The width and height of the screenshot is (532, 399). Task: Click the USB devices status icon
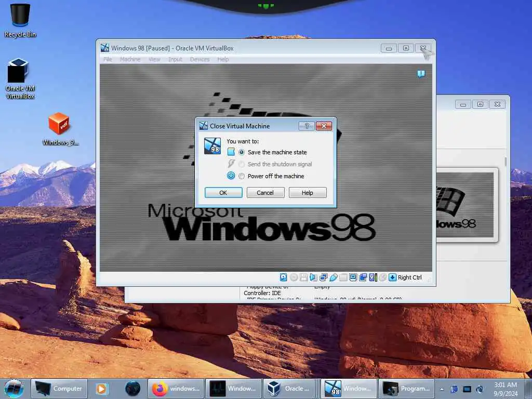tap(333, 277)
